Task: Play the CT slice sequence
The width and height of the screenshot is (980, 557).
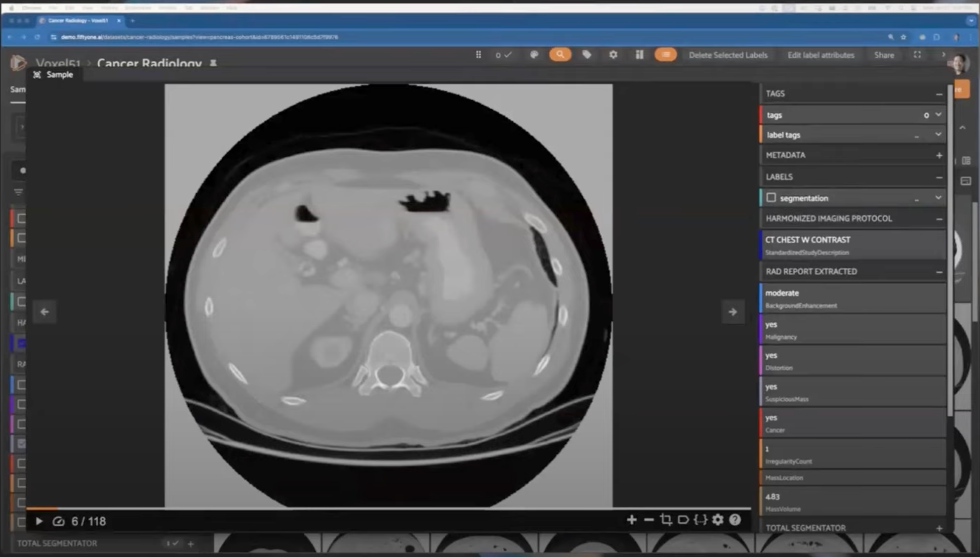Action: (x=39, y=521)
